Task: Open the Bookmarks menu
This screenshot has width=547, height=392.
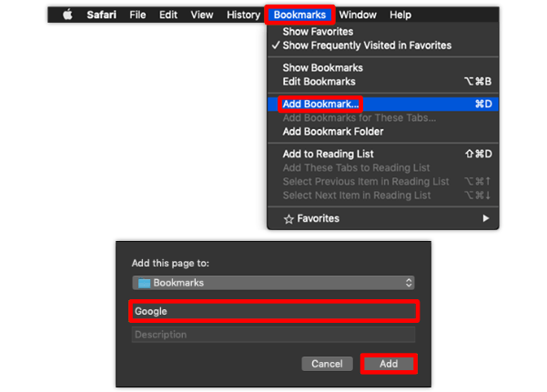Action: [299, 15]
